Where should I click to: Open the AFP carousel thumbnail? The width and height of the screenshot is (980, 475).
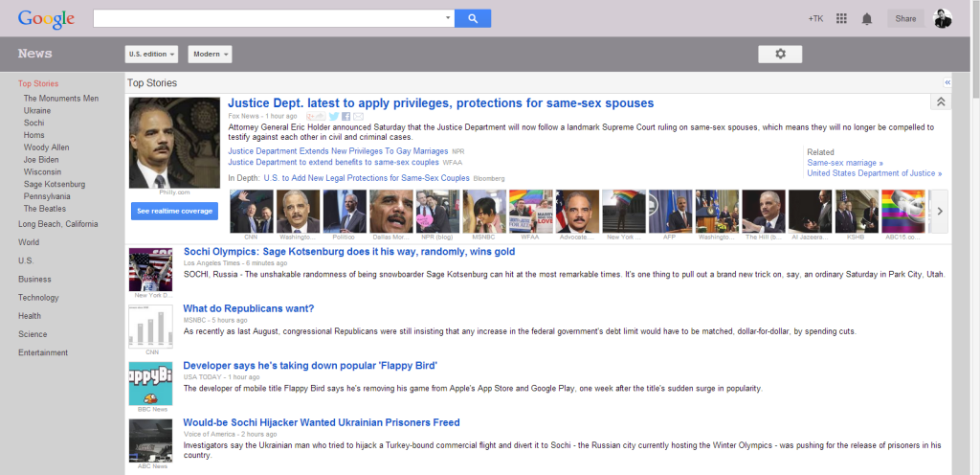(671, 212)
